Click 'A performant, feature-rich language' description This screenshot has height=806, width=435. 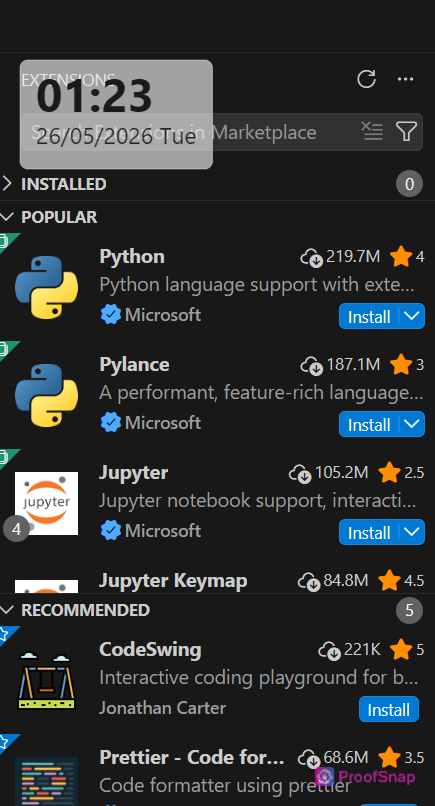261,392
